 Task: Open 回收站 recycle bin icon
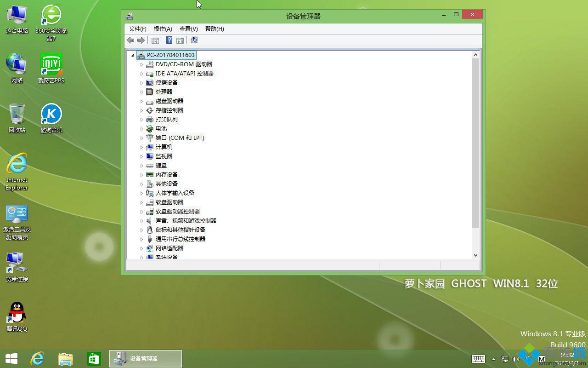coord(17,118)
